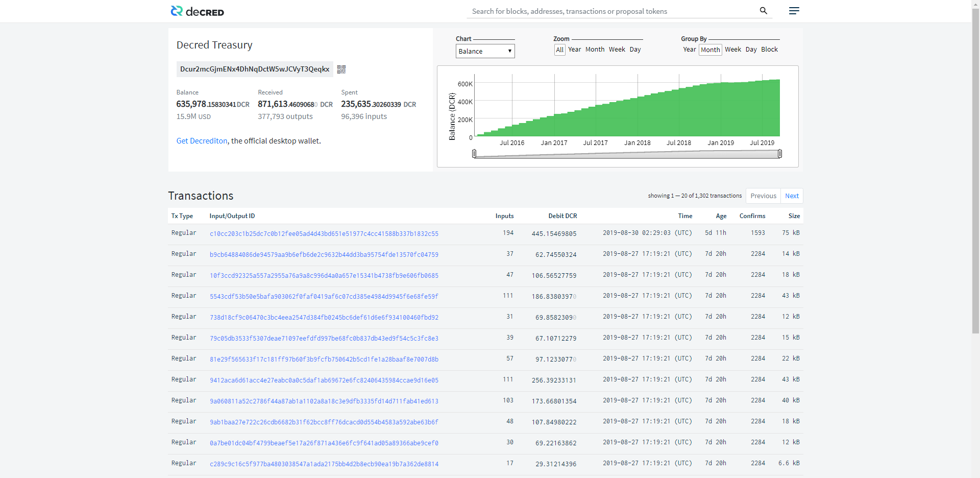Image resolution: width=980 pixels, height=478 pixels.
Task: Set Zoom to Day
Action: (x=635, y=50)
